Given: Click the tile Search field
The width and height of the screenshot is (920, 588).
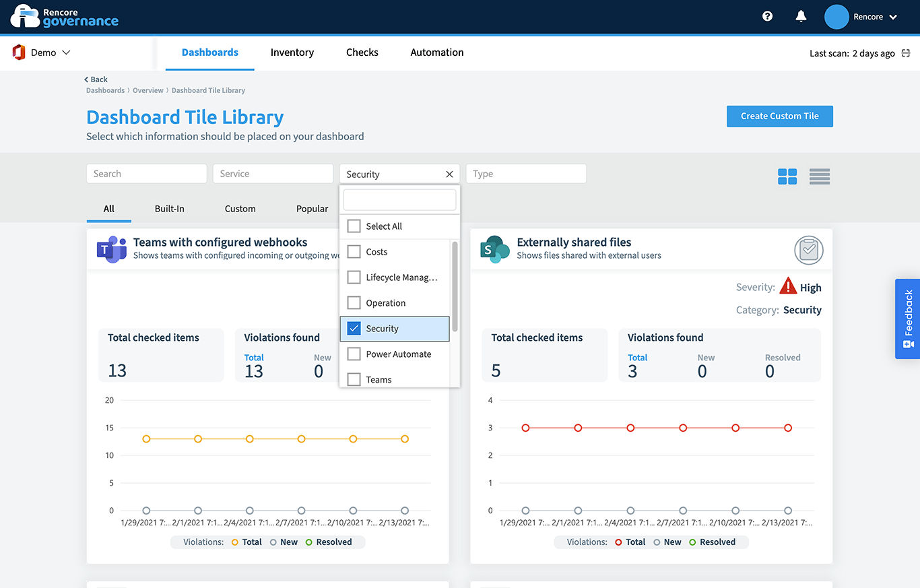Looking at the screenshot, I should click(x=147, y=174).
